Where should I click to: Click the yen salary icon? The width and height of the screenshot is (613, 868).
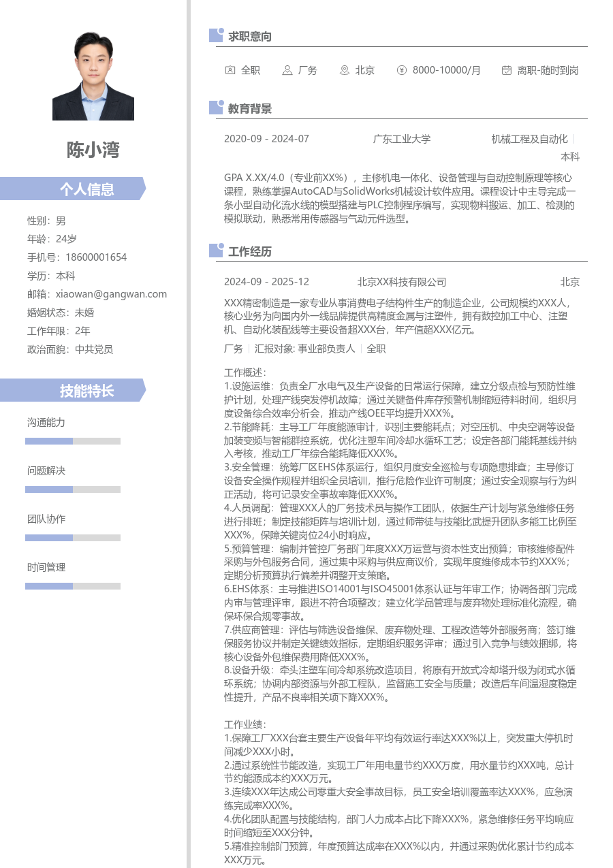click(402, 70)
